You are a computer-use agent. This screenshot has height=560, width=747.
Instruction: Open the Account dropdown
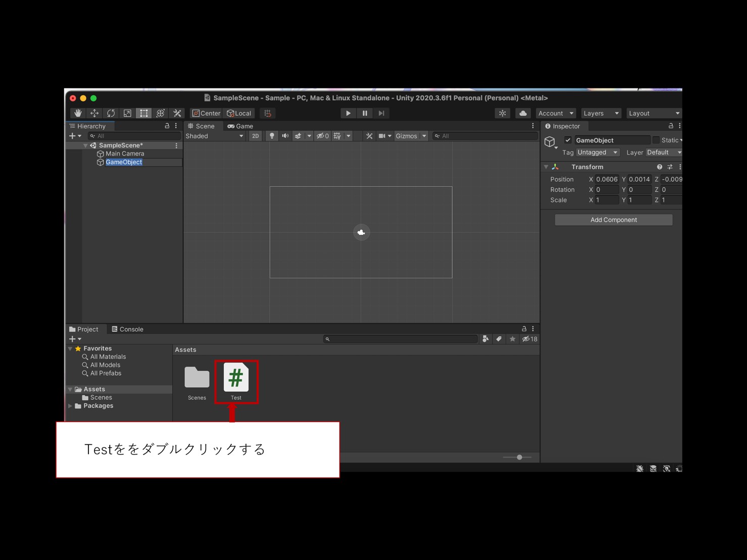[x=556, y=113]
